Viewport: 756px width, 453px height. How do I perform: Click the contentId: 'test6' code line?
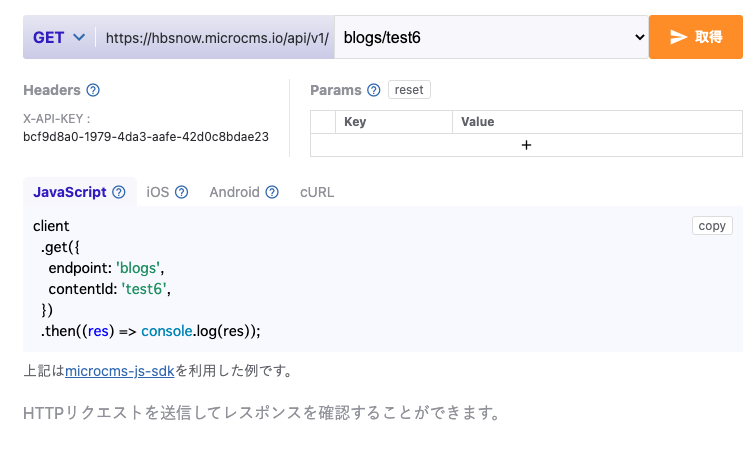(109, 289)
